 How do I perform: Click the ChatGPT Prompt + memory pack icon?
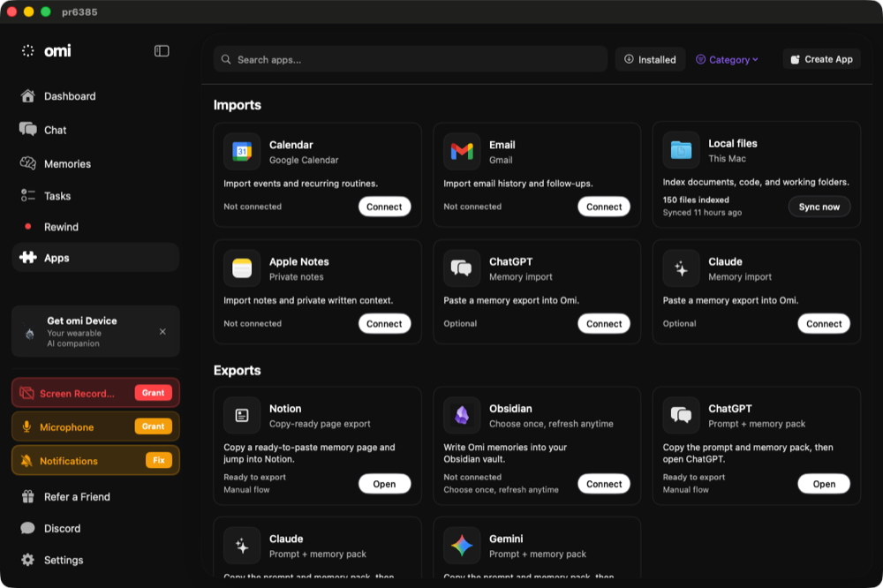[681, 416]
